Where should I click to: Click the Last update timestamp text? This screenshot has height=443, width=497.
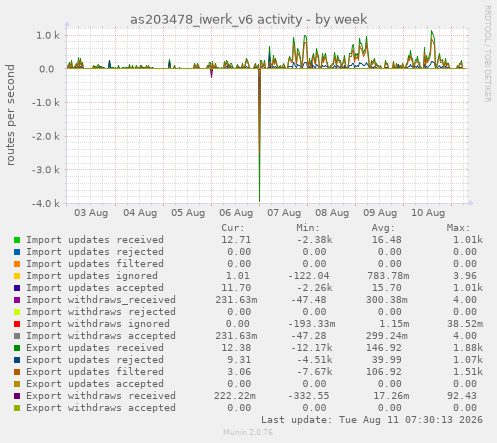(372, 420)
